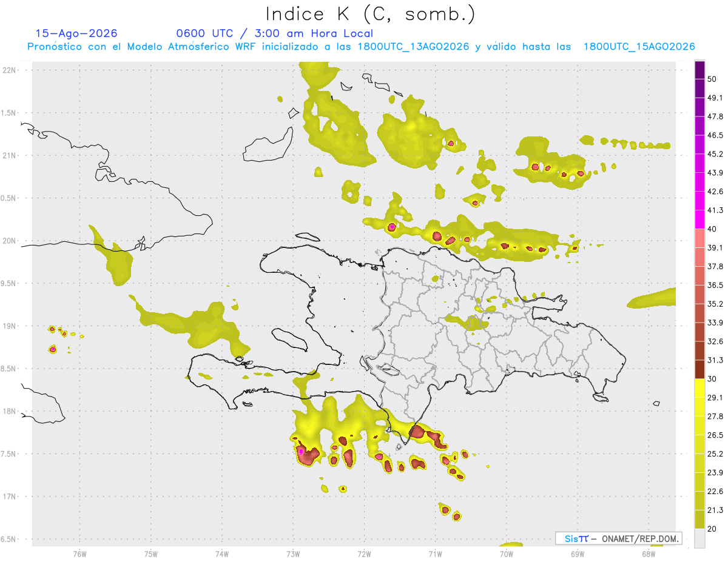
Task: Click colorbar value '29.1'
Action: pyautogui.click(x=715, y=398)
